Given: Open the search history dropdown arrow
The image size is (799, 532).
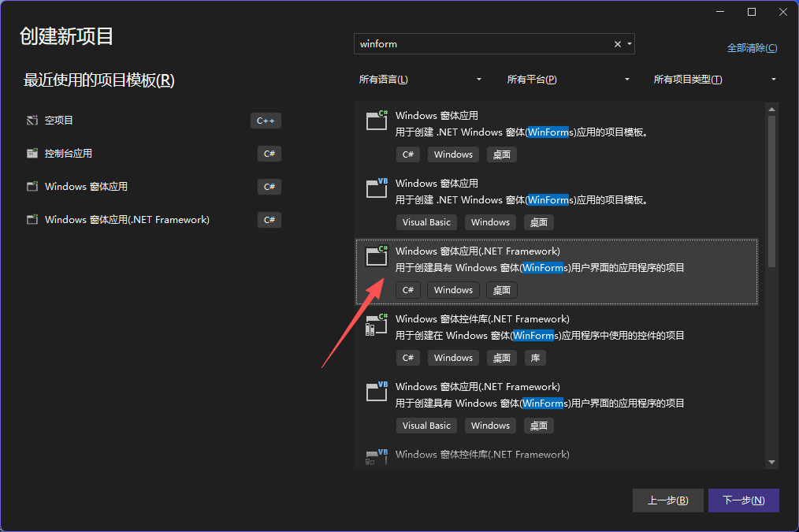Looking at the screenshot, I should pyautogui.click(x=630, y=44).
